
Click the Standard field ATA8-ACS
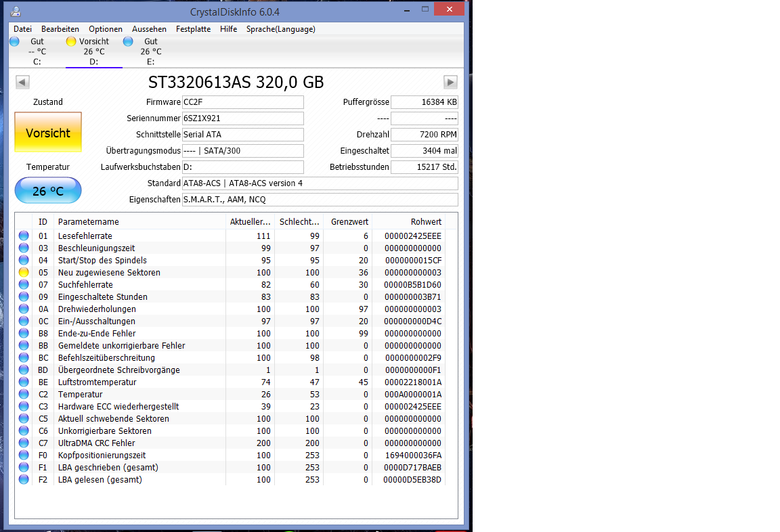[x=320, y=183]
